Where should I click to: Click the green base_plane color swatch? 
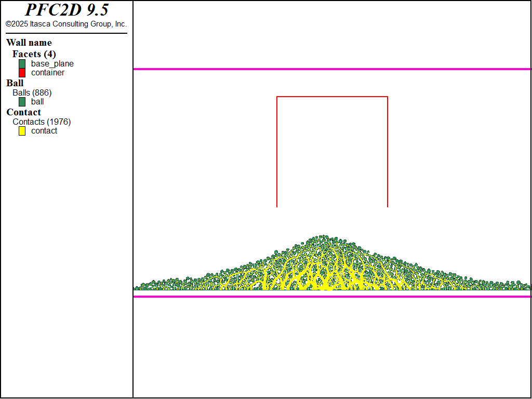(22, 64)
